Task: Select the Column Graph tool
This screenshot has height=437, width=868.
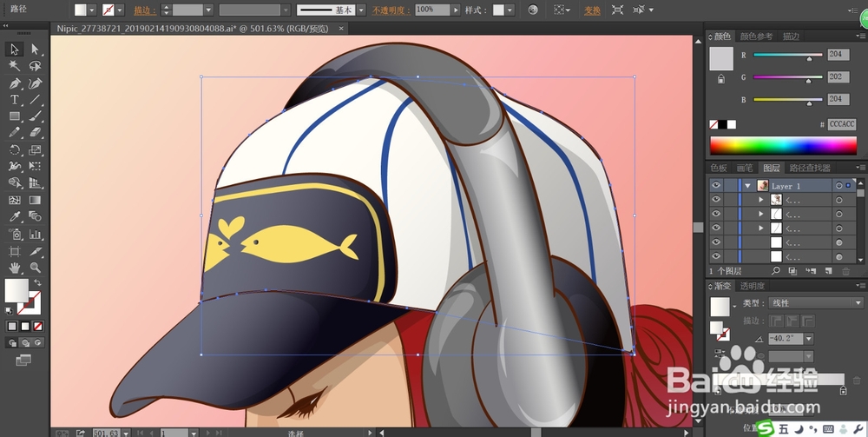Action: 35,234
